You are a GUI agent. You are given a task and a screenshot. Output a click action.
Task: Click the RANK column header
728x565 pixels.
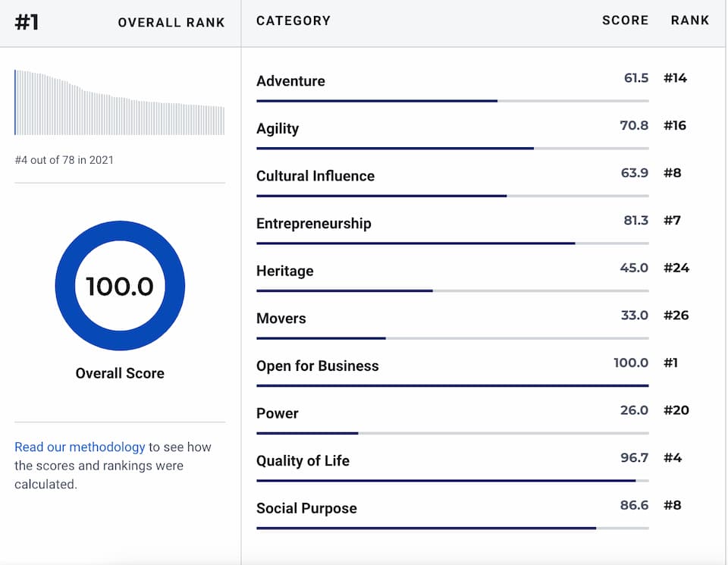(x=689, y=21)
